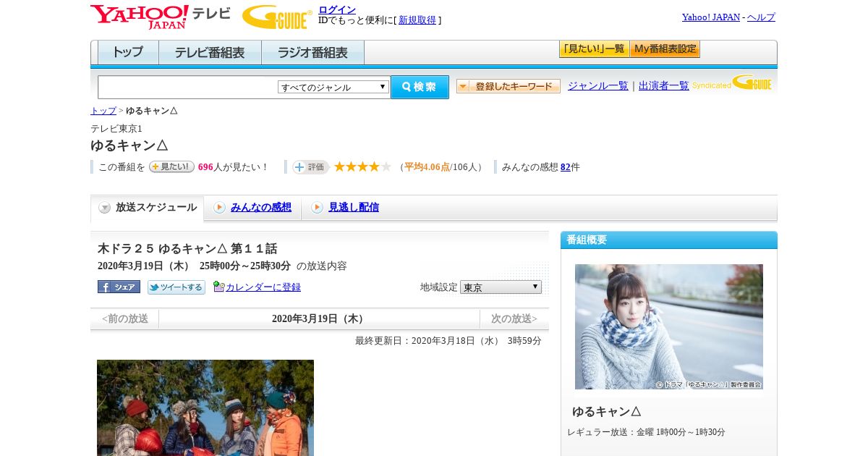This screenshot has width=868, height=456.
Task: Open the ゆるキャン△ program overview photo
Action: (x=669, y=326)
